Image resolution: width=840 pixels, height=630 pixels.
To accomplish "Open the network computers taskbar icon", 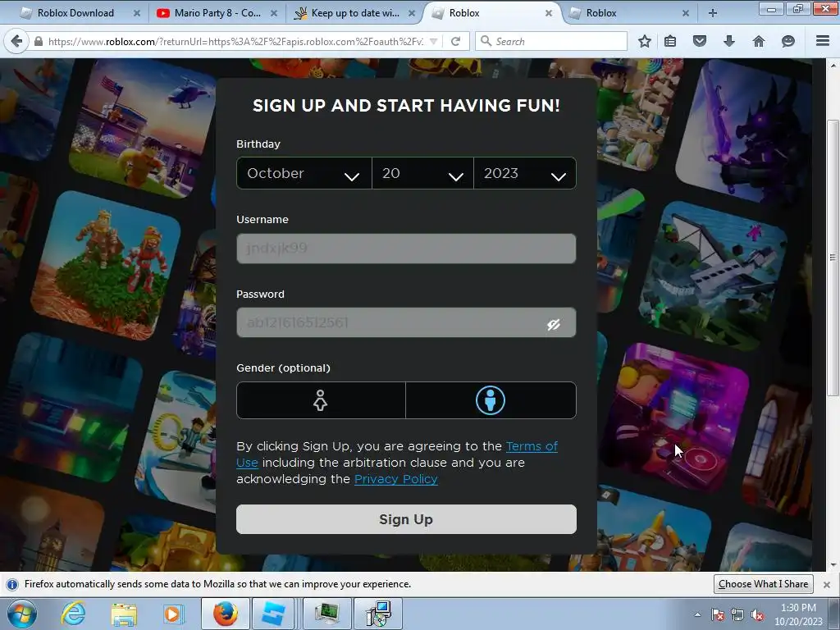I will point(379,614).
